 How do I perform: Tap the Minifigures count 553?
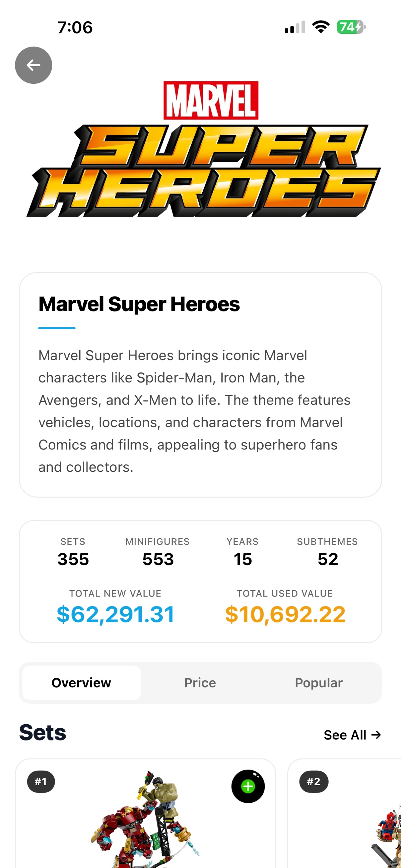(158, 559)
